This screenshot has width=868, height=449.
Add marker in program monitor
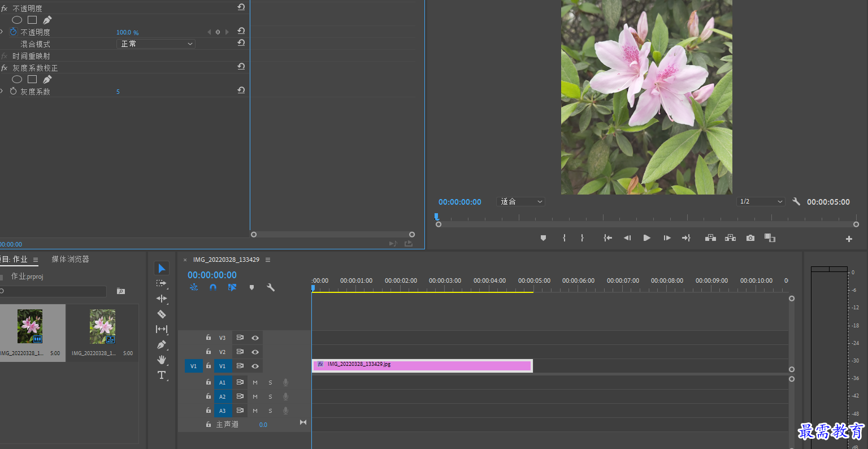(x=543, y=238)
